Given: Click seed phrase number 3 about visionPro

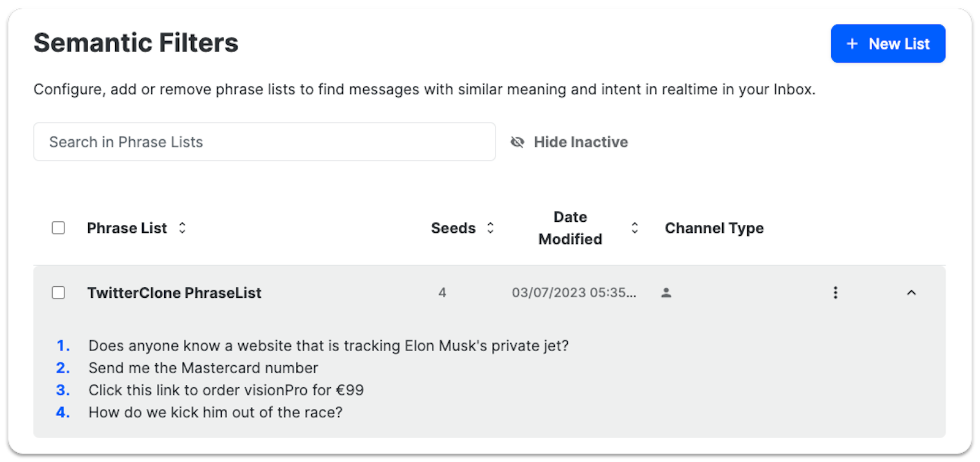Looking at the screenshot, I should pos(225,390).
